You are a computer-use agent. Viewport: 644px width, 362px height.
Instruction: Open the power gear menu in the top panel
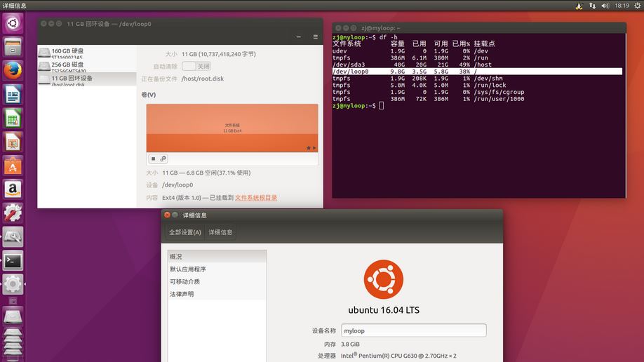pyautogui.click(x=637, y=6)
